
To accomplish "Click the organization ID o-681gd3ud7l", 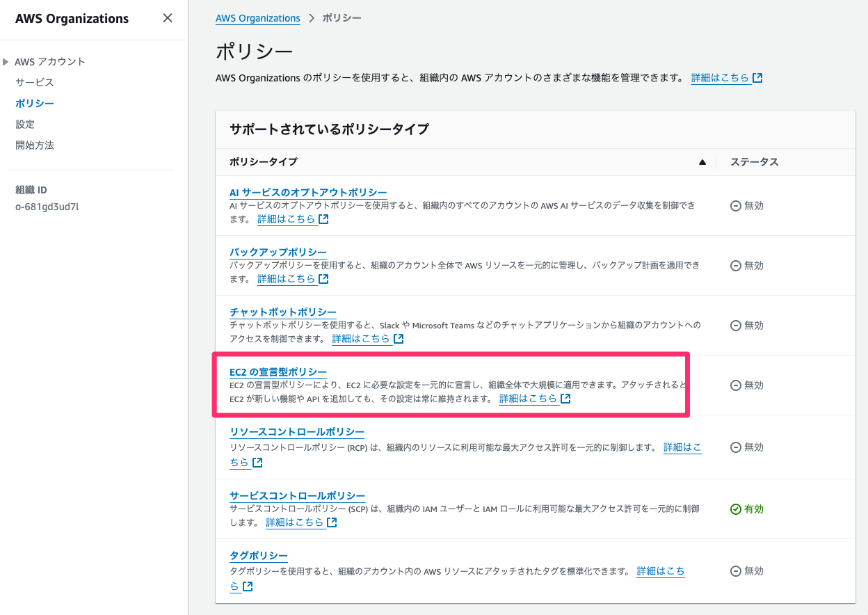I will click(x=47, y=206).
